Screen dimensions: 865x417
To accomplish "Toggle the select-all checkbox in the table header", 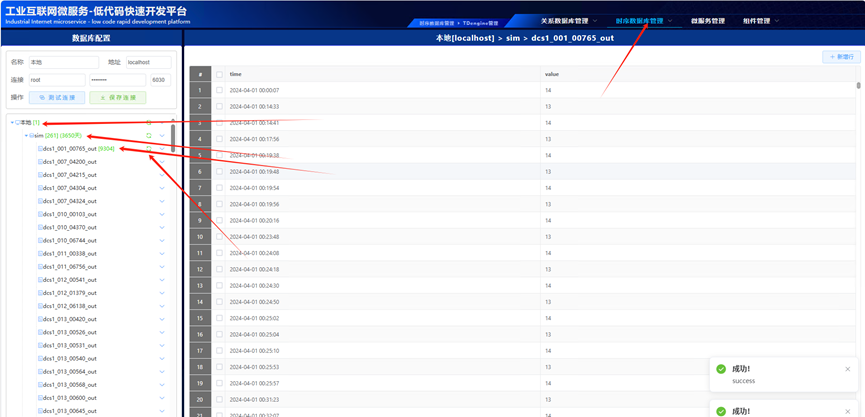I will tap(220, 74).
